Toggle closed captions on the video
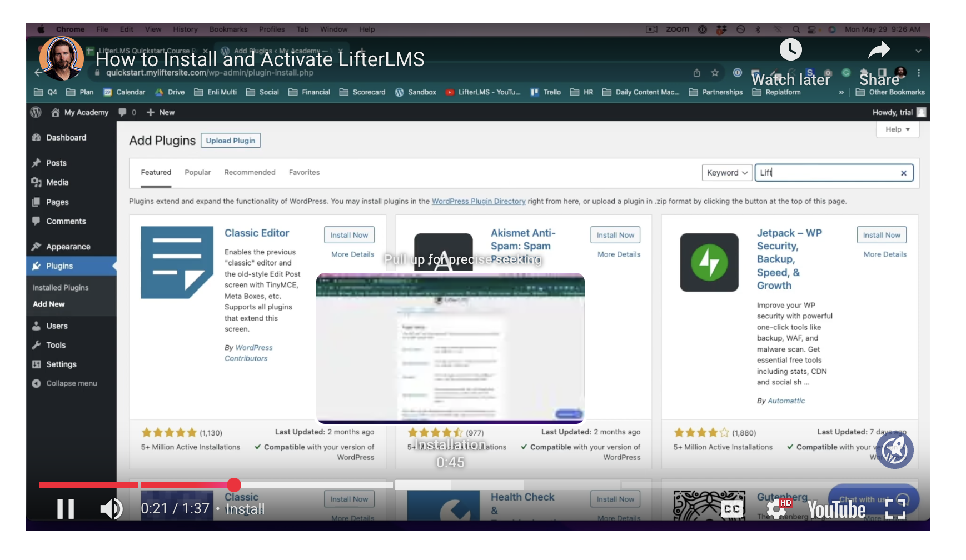This screenshot has height=560, width=966. [732, 509]
